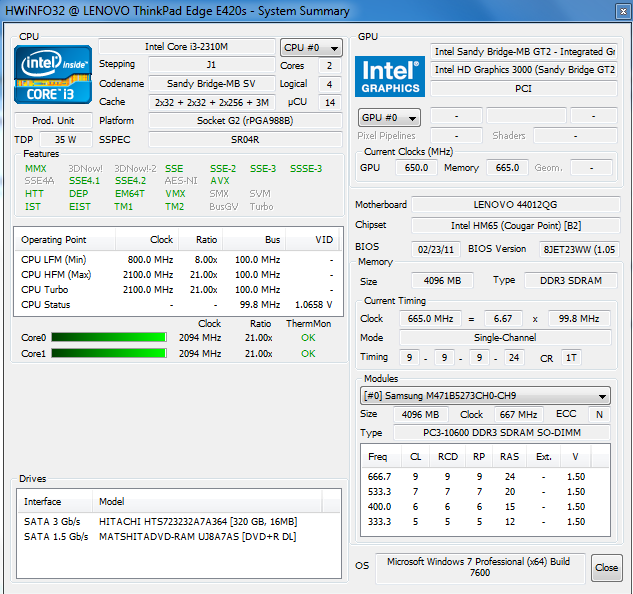Open the CPU #0 selector dropdown
The image size is (633, 594).
(x=311, y=48)
